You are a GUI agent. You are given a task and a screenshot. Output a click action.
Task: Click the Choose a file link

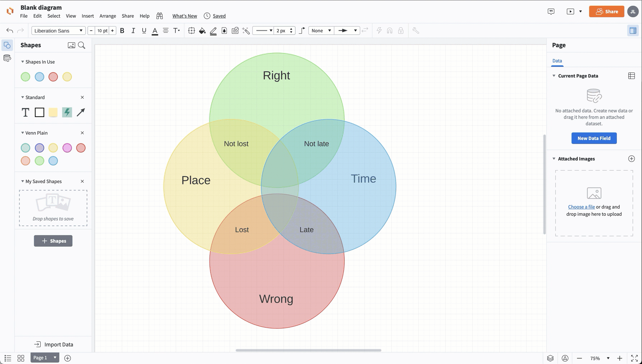(x=581, y=207)
